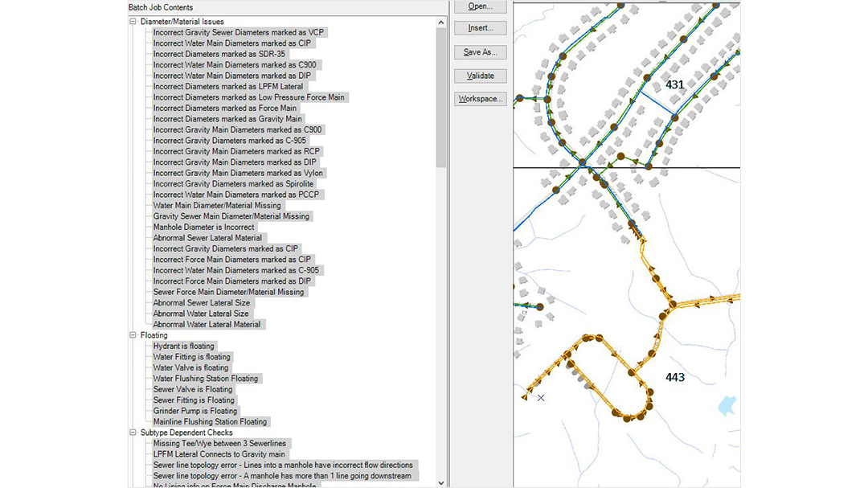
Task: Select Sewer Force Main Diameter/Material Missing
Action: [228, 292]
